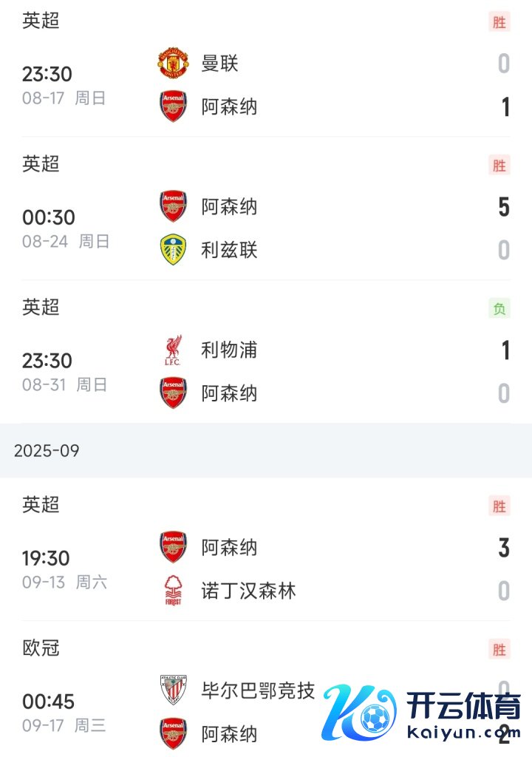The width and height of the screenshot is (532, 757).
Task: Click Arsenal's score 5 against Leeds
Action: pyautogui.click(x=504, y=207)
